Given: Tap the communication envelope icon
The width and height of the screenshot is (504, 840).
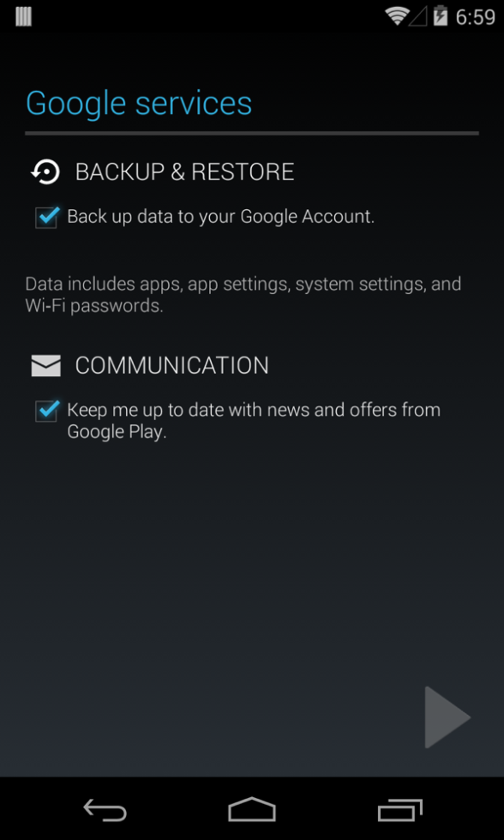Looking at the screenshot, I should 46,366.
